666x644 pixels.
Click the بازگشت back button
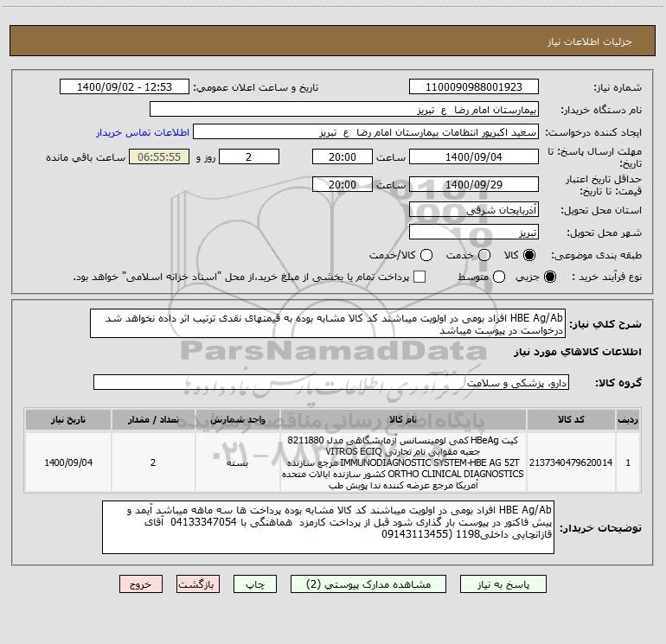pyautogui.click(x=198, y=584)
